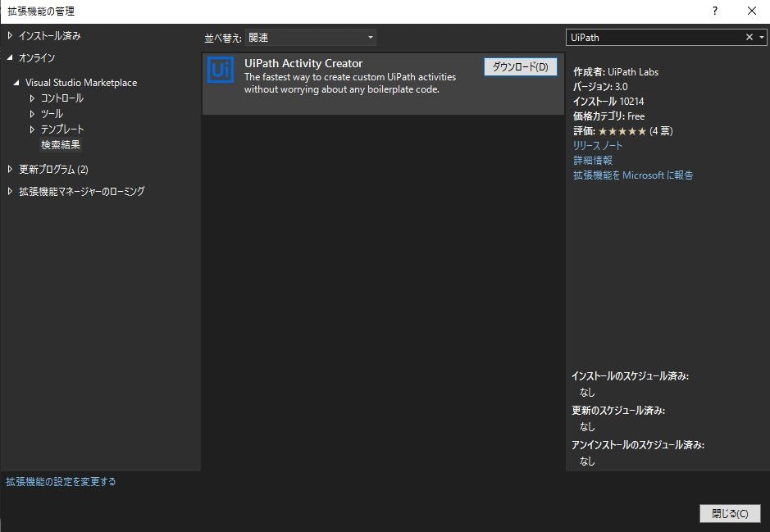Expand the コントロール category arrow
The image size is (770, 532).
click(32, 98)
